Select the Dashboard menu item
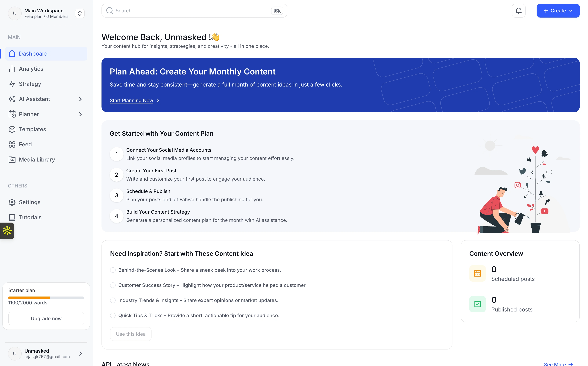The height and width of the screenshot is (366, 588). coord(33,53)
